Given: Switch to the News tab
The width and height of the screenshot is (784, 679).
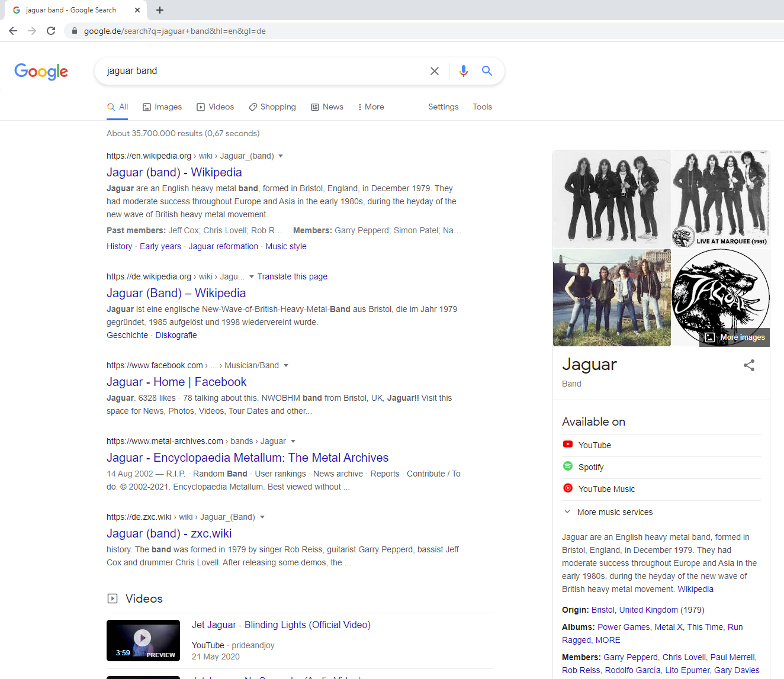Looking at the screenshot, I should [x=327, y=107].
